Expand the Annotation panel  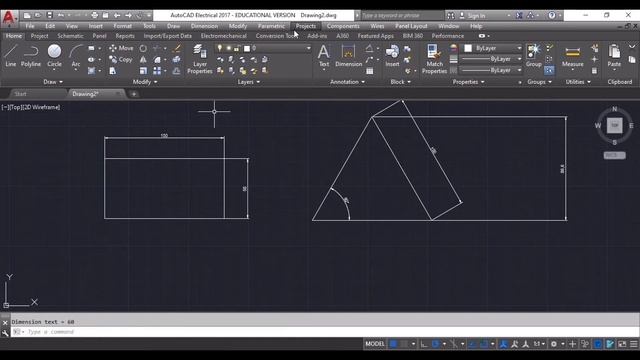pyautogui.click(x=347, y=82)
